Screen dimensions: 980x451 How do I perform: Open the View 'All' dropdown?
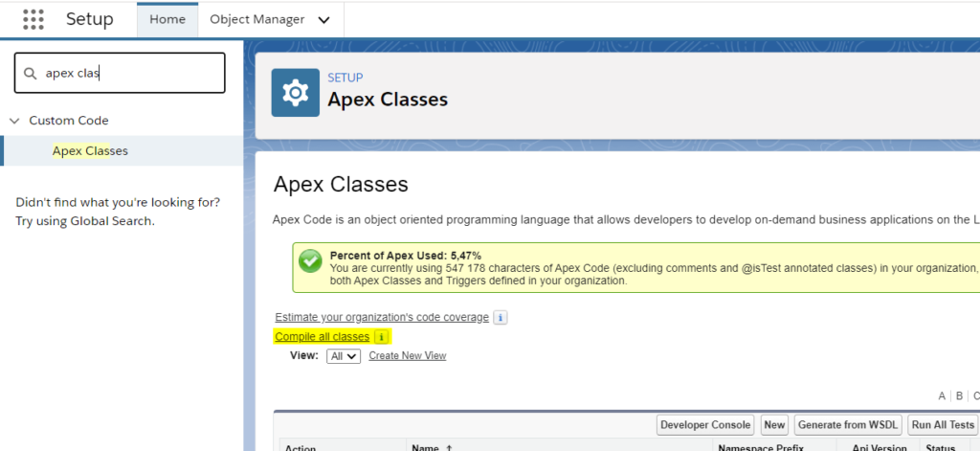344,356
